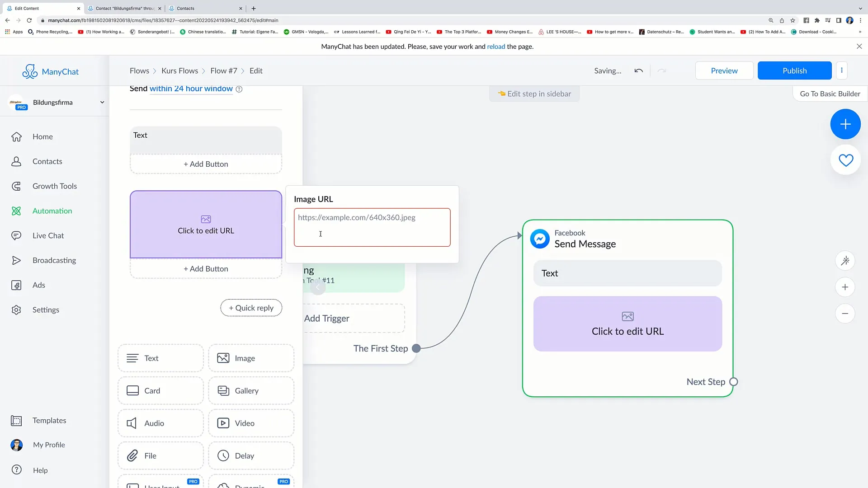Add a Video content block
This screenshot has width=868, height=488.
251,423
